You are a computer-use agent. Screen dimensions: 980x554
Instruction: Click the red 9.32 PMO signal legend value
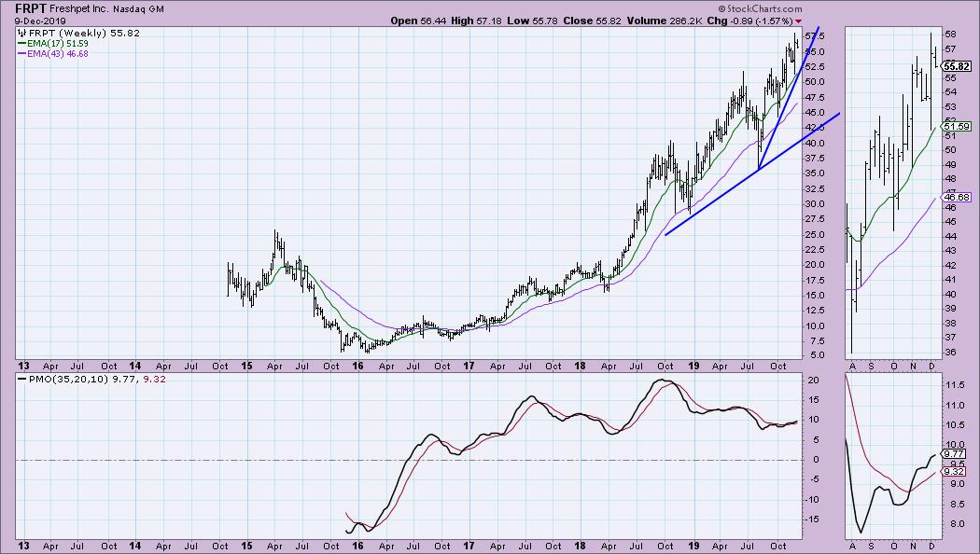tap(154, 379)
